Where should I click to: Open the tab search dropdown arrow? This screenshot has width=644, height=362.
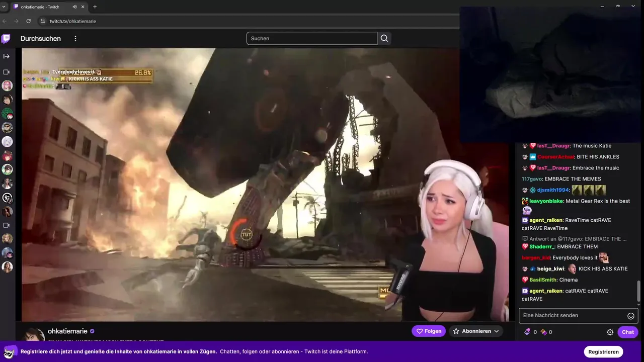[x=5, y=7]
